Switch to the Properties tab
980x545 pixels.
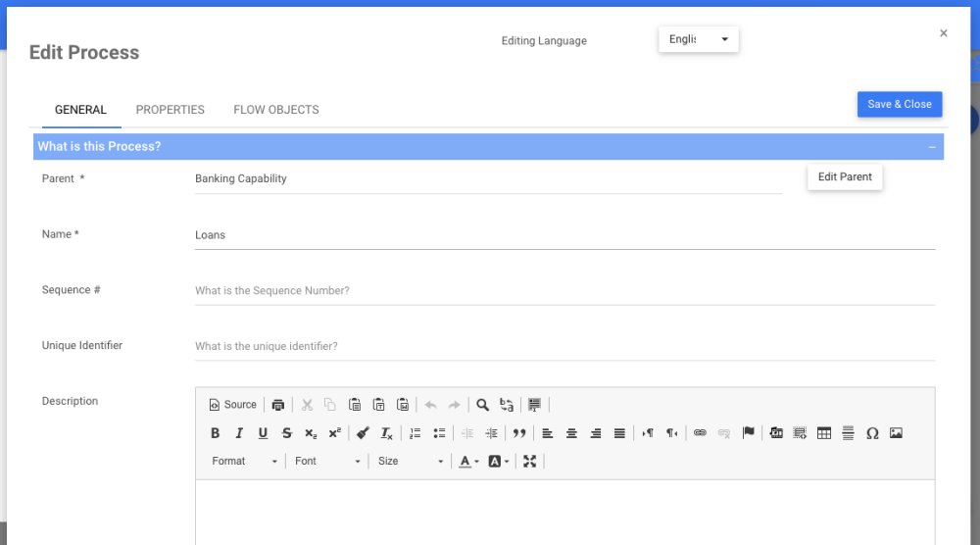[171, 110]
